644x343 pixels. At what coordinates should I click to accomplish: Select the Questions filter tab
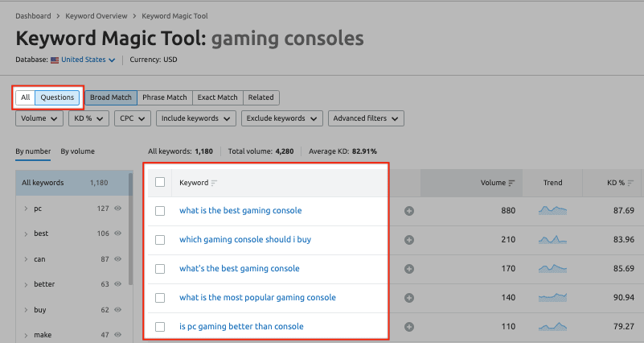pos(57,97)
